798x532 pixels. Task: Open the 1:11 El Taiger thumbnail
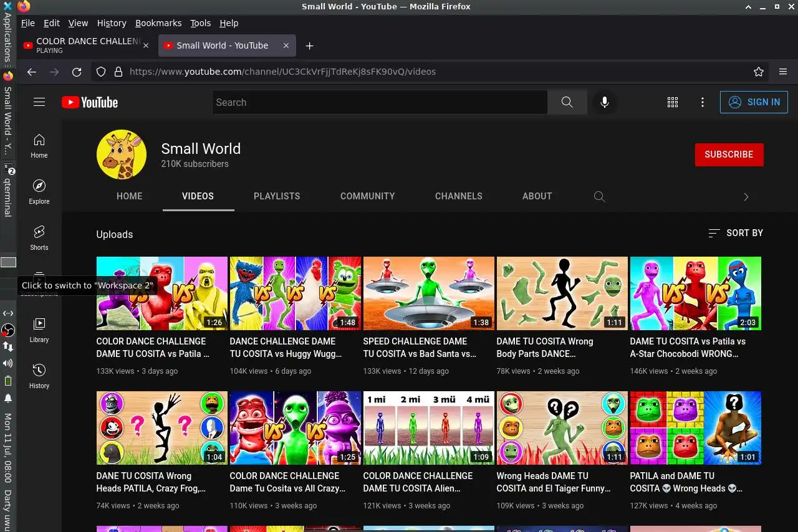[x=562, y=428]
